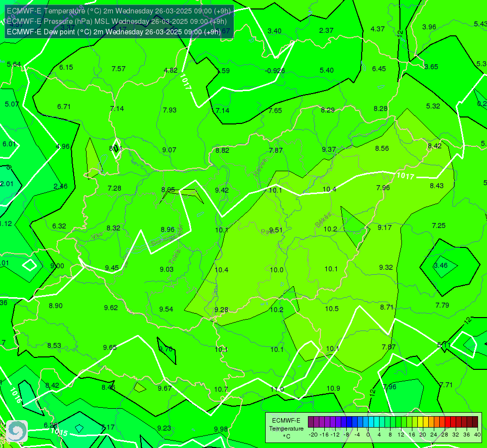
Task: Click the map value 10.7
Action: coord(221,389)
